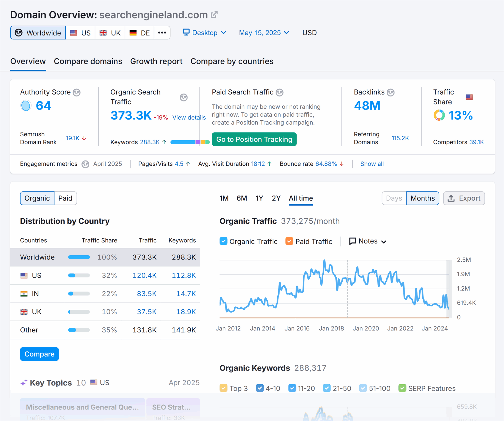This screenshot has width=504, height=421.
Task: Select the 1Y time range
Action: tap(259, 198)
